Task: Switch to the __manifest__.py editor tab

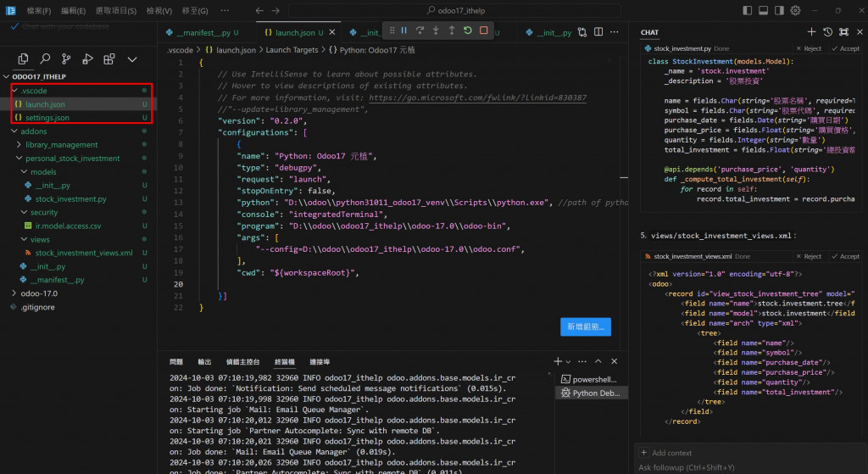Action: (203, 33)
